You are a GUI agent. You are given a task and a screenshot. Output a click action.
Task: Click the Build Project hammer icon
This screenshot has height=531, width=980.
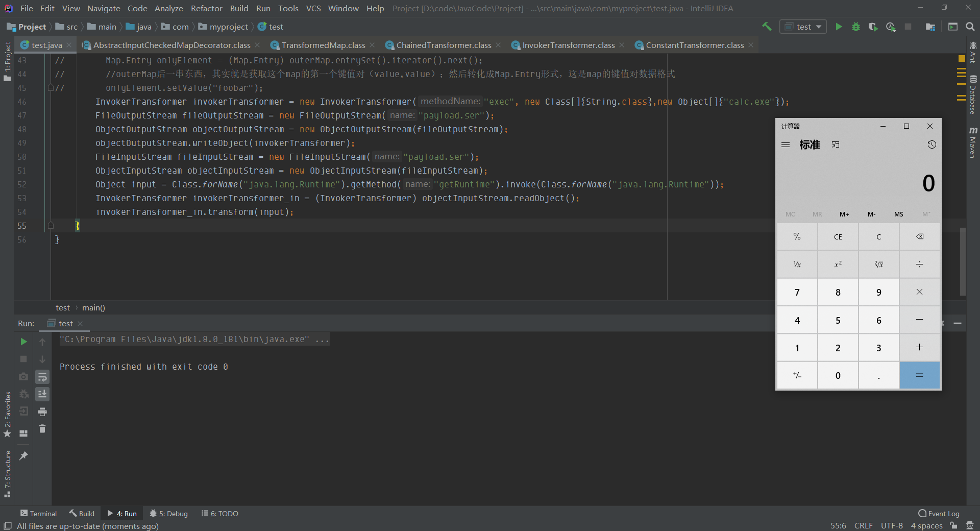(767, 27)
